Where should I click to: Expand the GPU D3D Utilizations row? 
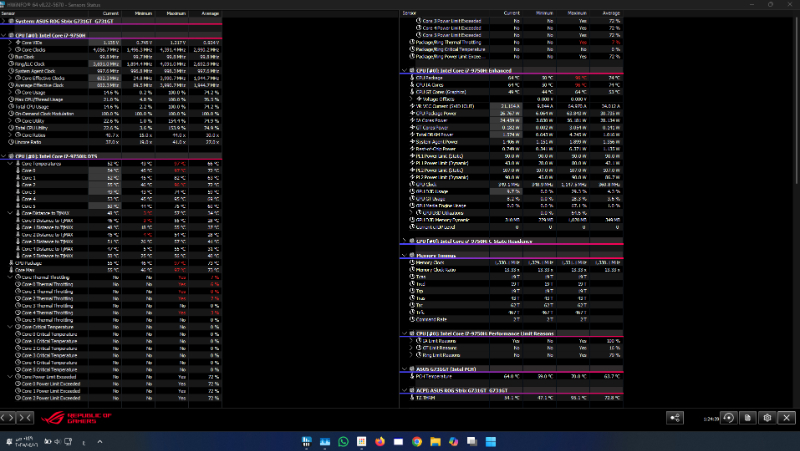(411, 213)
